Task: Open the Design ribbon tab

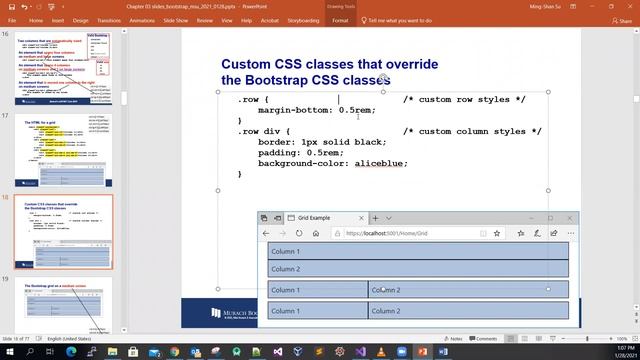Action: 80,20
